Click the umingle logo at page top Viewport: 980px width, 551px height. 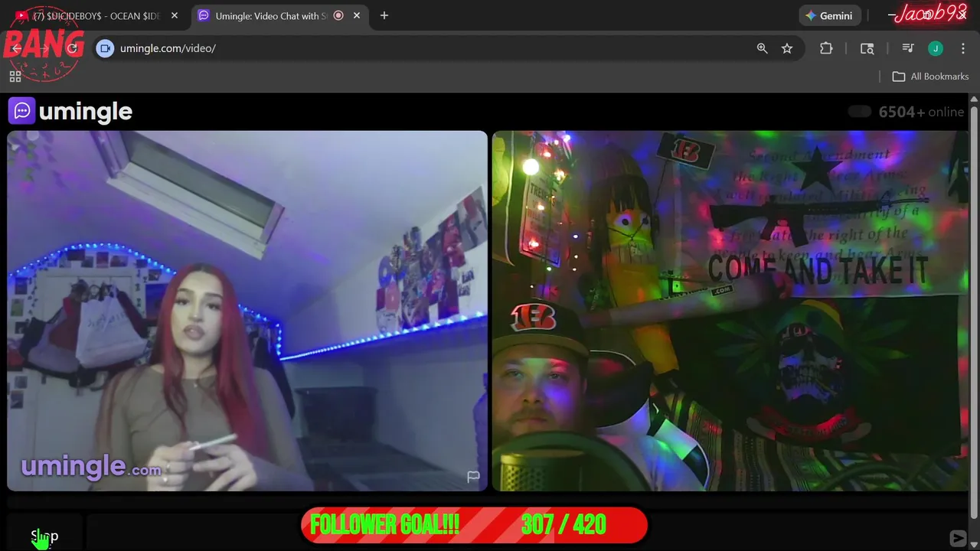pyautogui.click(x=70, y=112)
